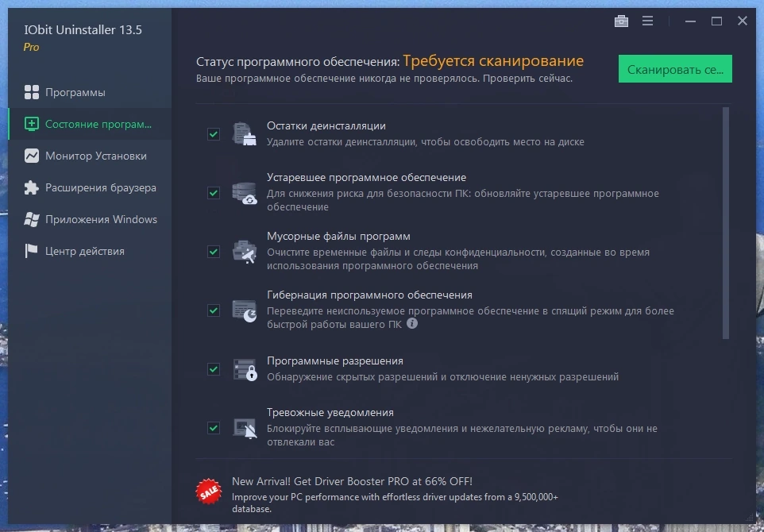764x532 pixels.
Task: Click the green Сканировать се... button
Action: [675, 69]
